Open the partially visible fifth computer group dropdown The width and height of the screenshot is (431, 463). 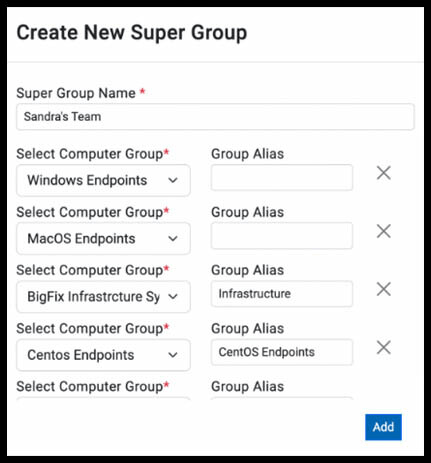coord(103,399)
